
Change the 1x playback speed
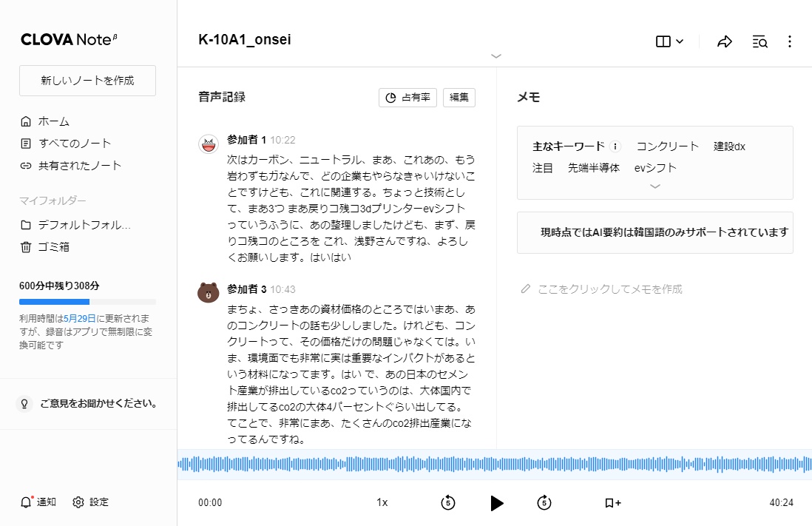click(382, 502)
